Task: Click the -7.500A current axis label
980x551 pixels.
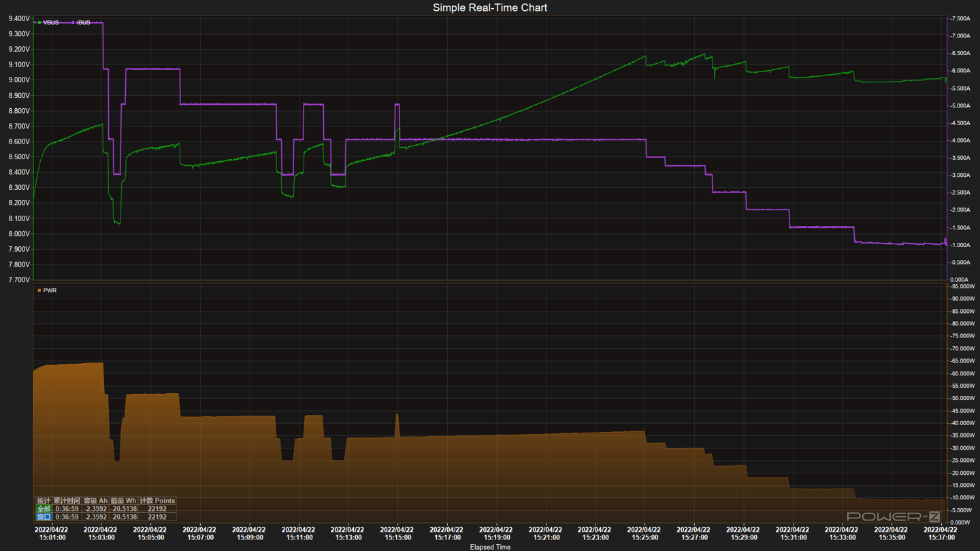Action: pos(960,18)
